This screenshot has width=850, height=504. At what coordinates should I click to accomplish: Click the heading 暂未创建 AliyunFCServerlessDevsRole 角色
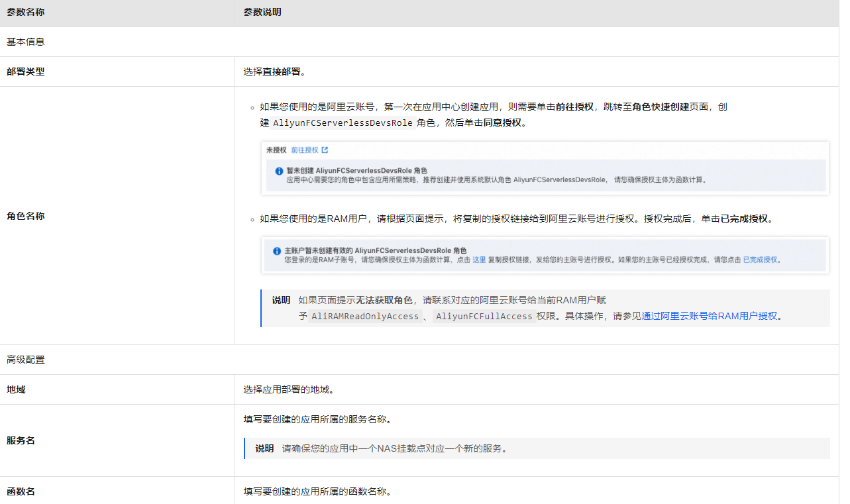pos(357,171)
